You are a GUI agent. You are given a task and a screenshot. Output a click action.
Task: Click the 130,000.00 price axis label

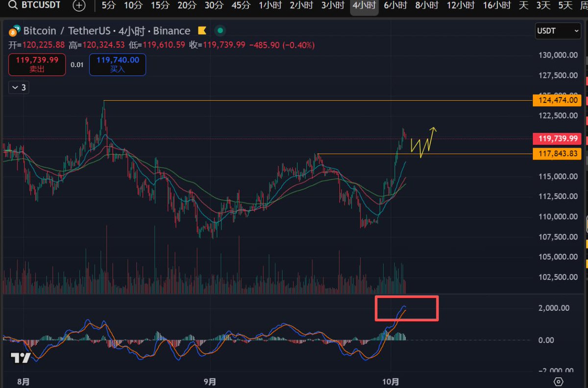(x=557, y=55)
